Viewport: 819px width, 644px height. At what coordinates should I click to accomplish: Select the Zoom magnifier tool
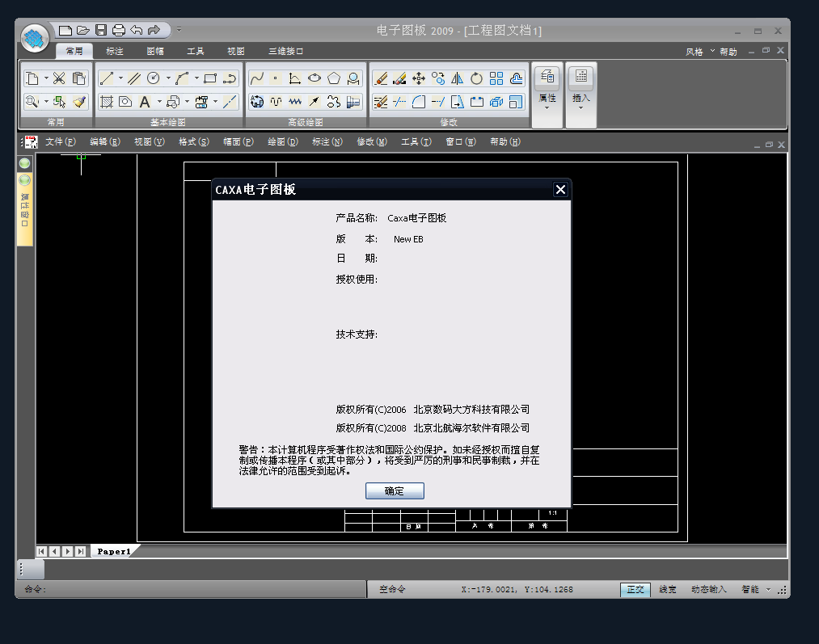[32, 102]
